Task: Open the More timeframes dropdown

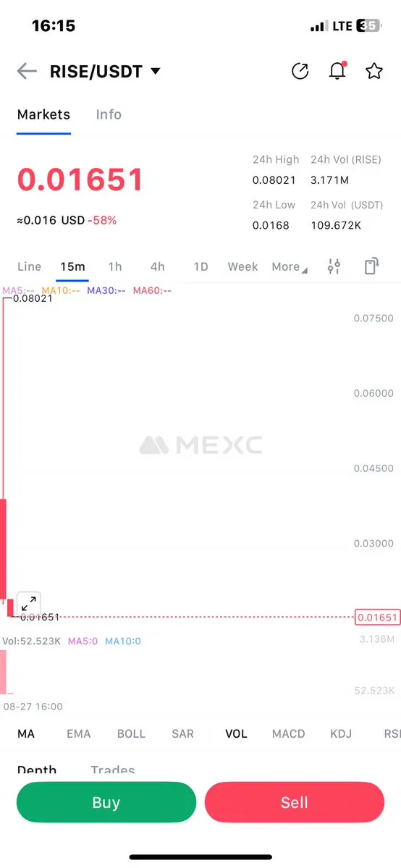Action: pyautogui.click(x=289, y=267)
